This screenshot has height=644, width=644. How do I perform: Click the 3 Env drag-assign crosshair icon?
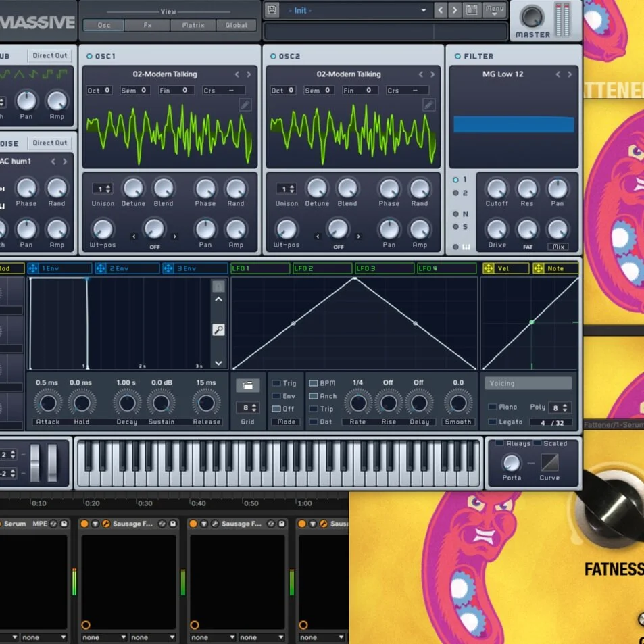point(168,268)
